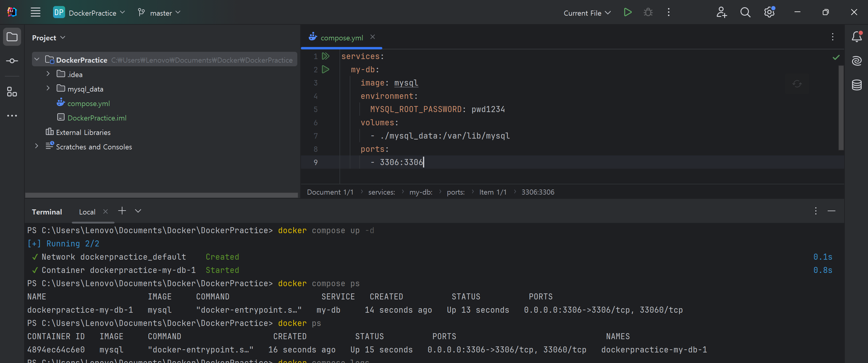The image size is (868, 363).
Task: Show more tool windows ellipsis
Action: 12,115
